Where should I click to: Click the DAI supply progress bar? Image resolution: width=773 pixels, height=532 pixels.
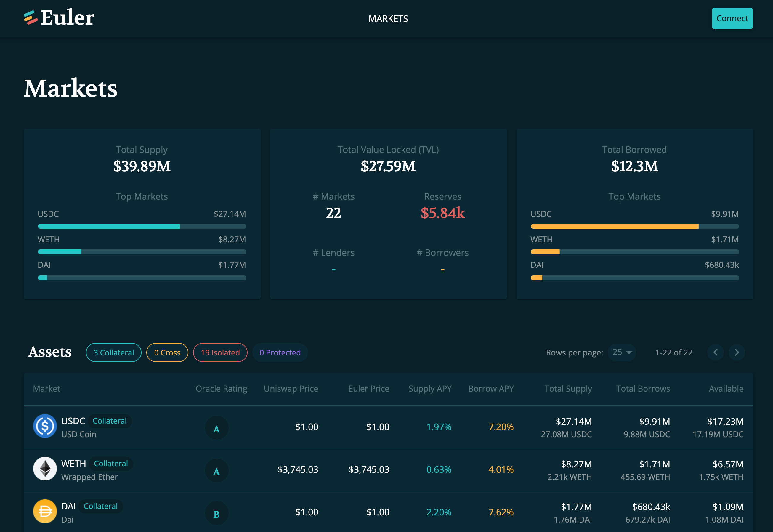point(142,278)
